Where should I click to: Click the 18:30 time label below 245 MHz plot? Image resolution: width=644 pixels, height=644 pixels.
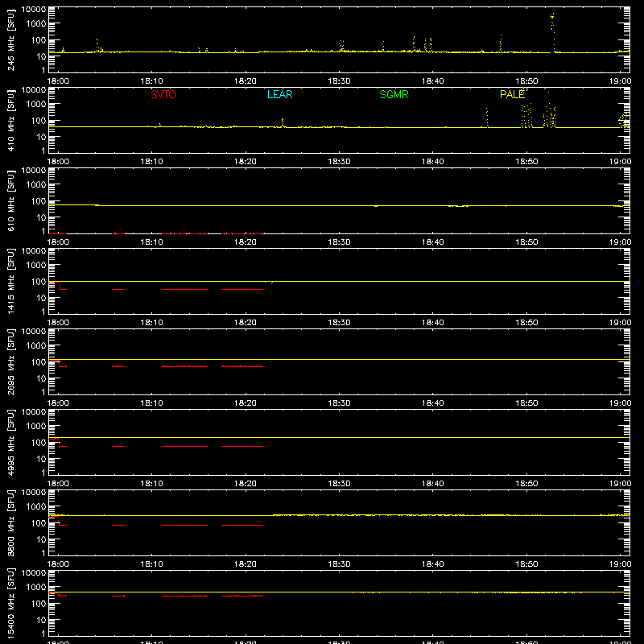(339, 81)
